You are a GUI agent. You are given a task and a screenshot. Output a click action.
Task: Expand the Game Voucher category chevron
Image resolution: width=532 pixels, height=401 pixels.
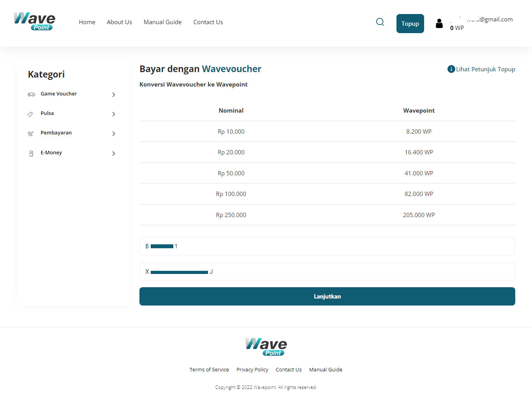click(114, 95)
